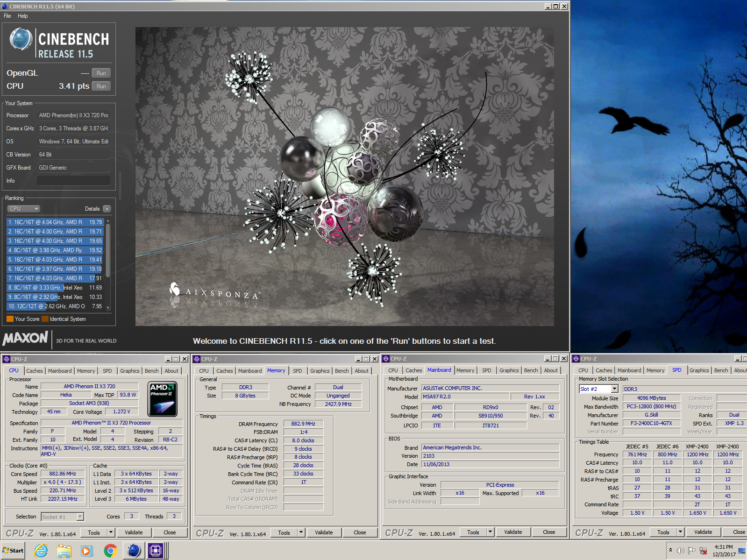Open Action Center flag tray icon
This screenshot has height=560, width=747.
tap(691, 551)
